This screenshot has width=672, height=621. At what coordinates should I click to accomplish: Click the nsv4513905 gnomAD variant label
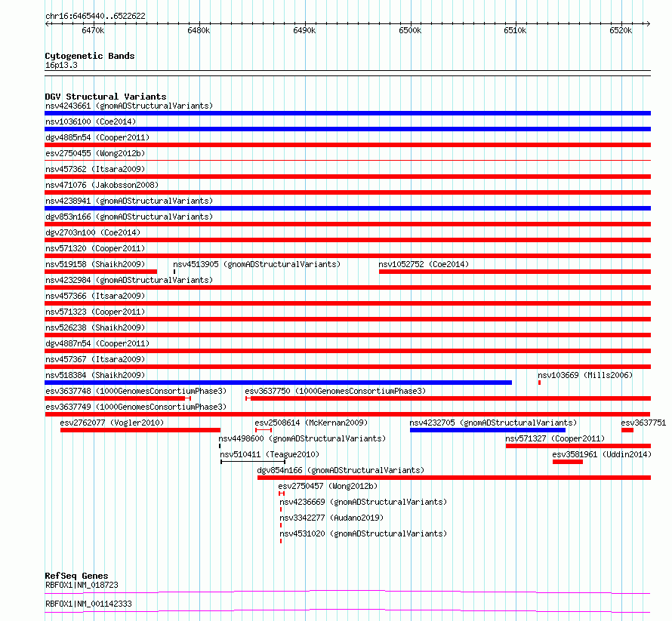pyautogui.click(x=257, y=264)
